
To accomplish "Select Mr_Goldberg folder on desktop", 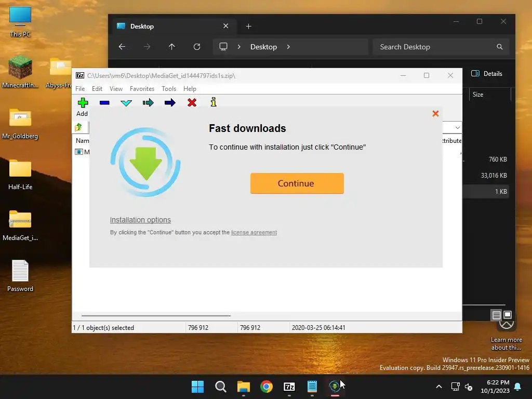I will pyautogui.click(x=20, y=123).
